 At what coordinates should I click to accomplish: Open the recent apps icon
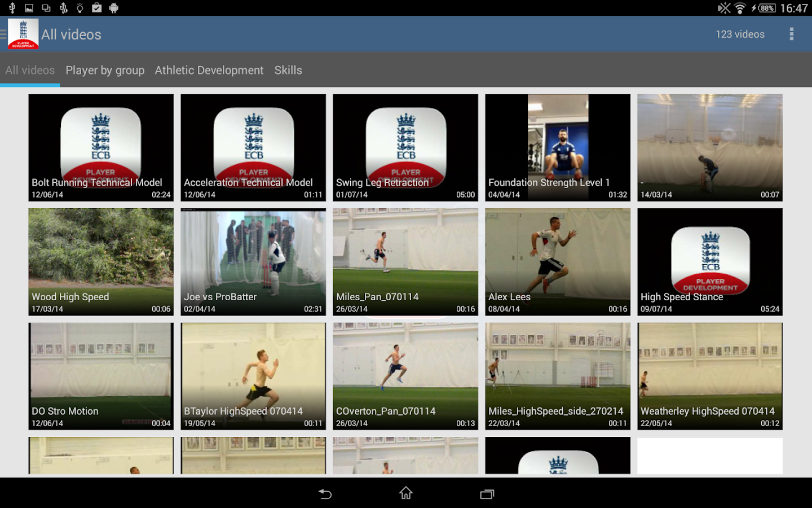click(487, 494)
